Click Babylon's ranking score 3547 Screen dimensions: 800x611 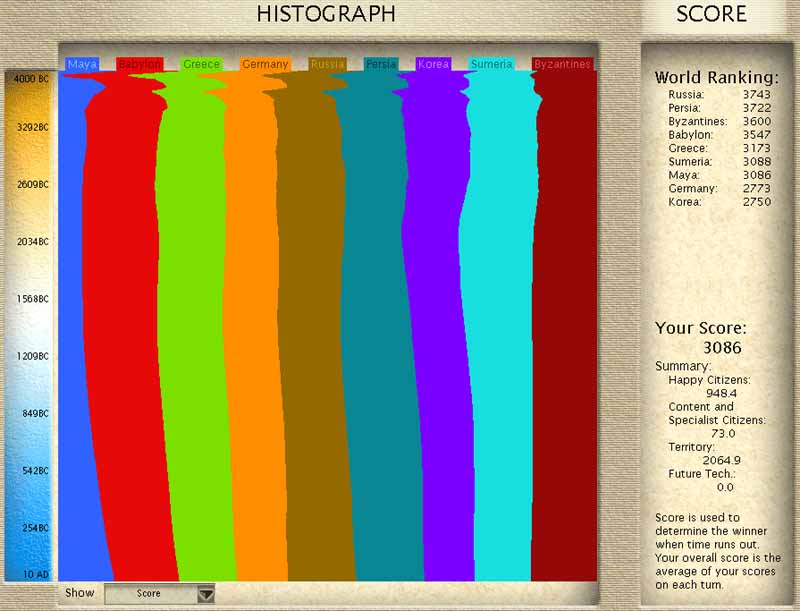757,135
